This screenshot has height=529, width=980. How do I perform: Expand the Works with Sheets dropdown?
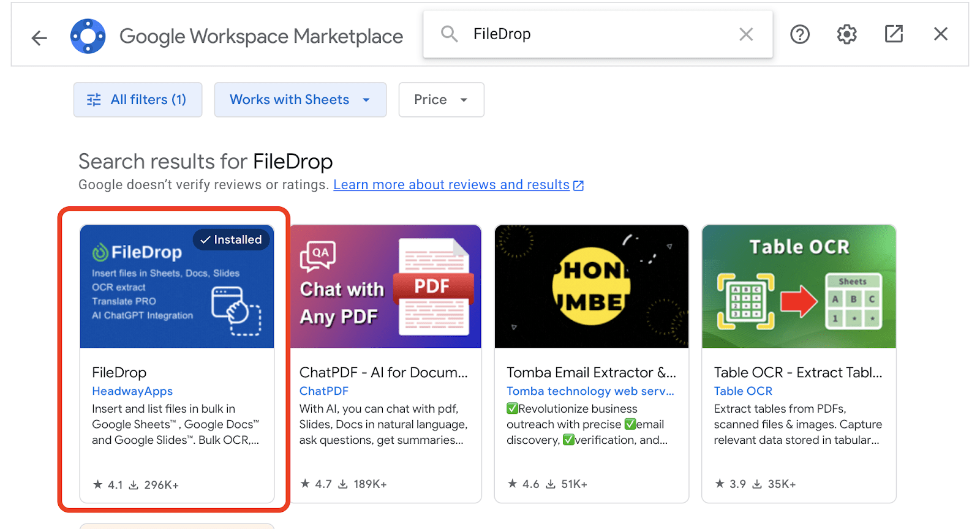point(300,100)
